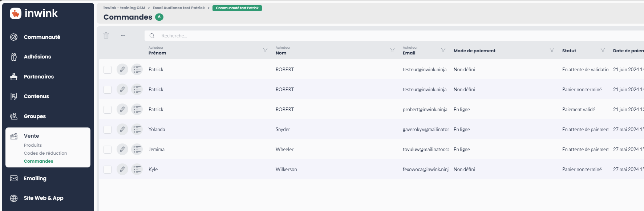This screenshot has width=644, height=211.
Task: Open the three-dots more options menu
Action: (x=123, y=36)
